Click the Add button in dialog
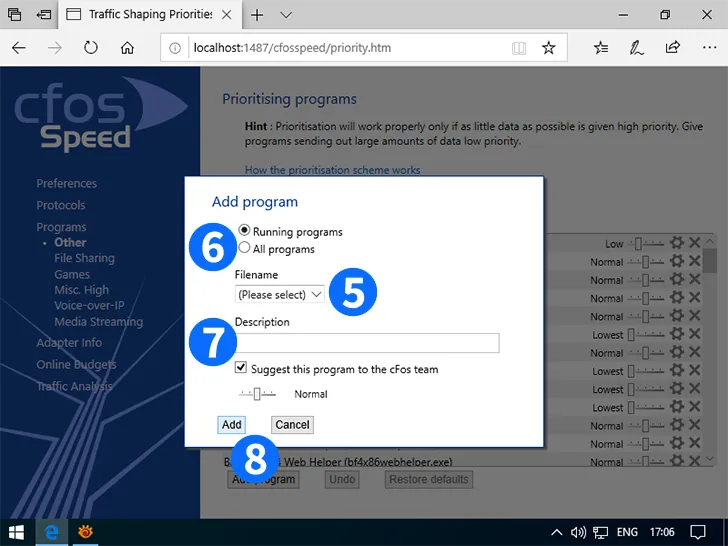The image size is (728, 546). tap(232, 424)
